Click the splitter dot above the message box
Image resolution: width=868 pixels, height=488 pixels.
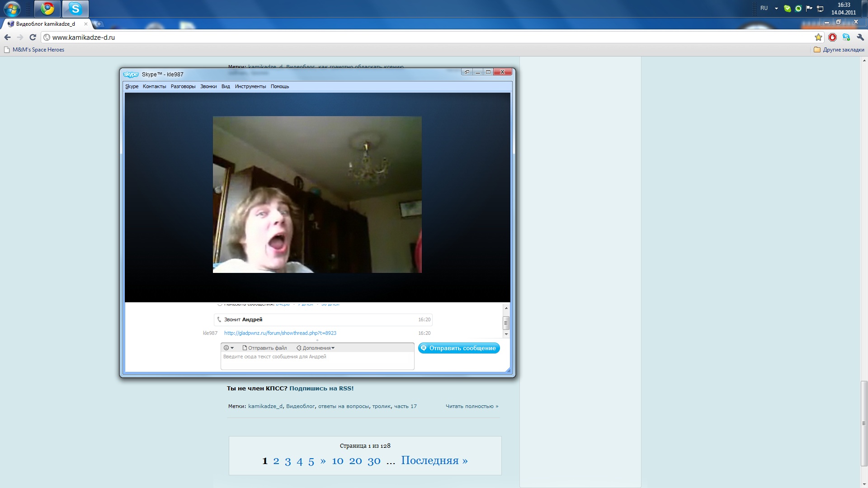(317, 340)
